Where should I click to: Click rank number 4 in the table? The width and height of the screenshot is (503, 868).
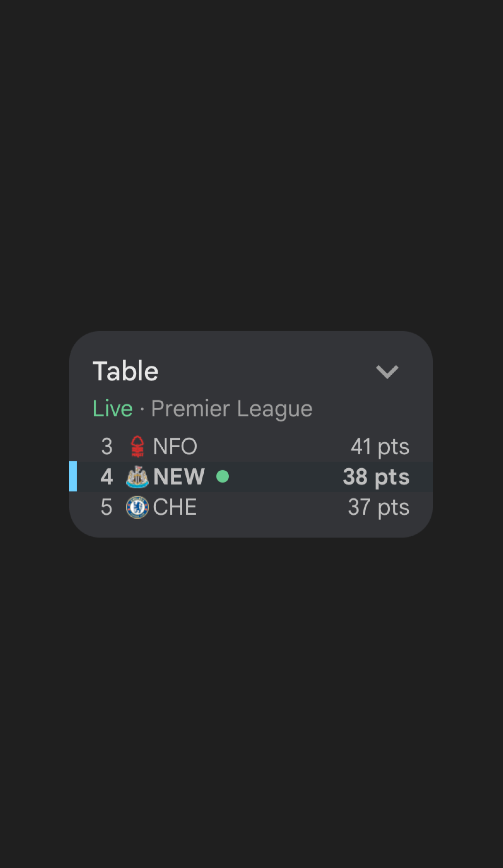tap(107, 477)
